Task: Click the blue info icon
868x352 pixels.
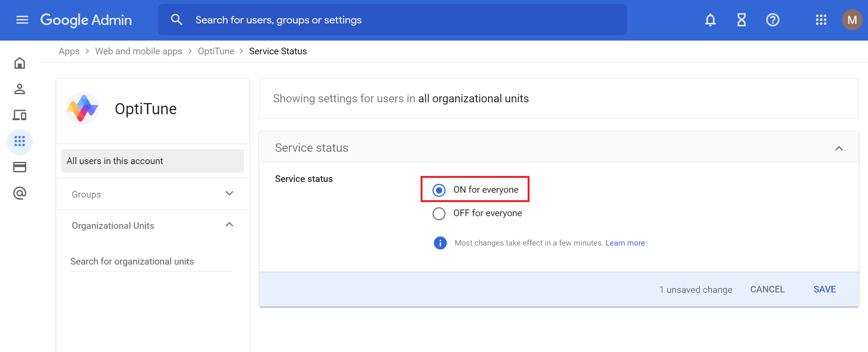Action: click(440, 243)
